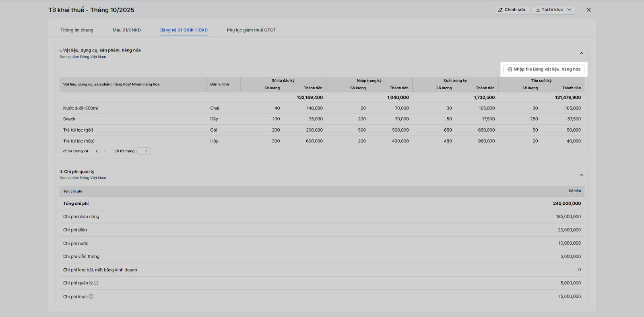
Task: Click the info icon next to Chi phí khác
Action: pos(91,296)
